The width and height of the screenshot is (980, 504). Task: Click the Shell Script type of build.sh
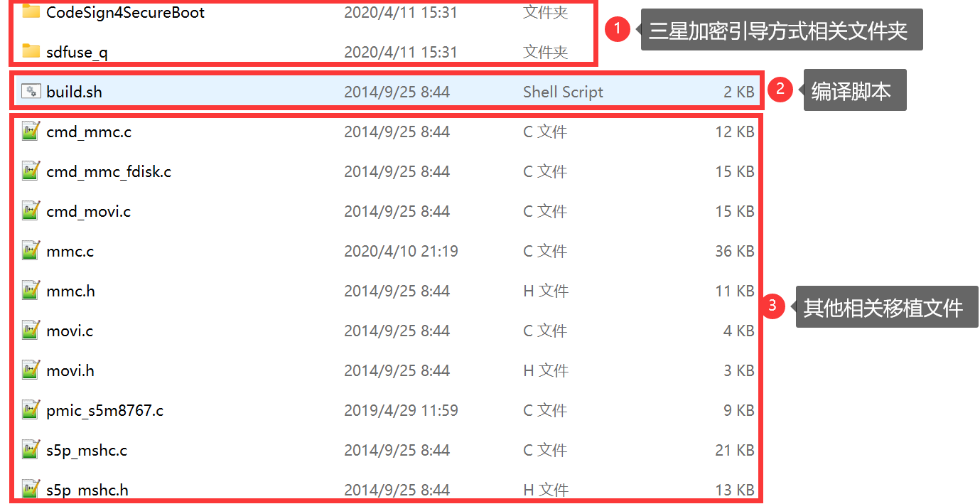tap(563, 92)
